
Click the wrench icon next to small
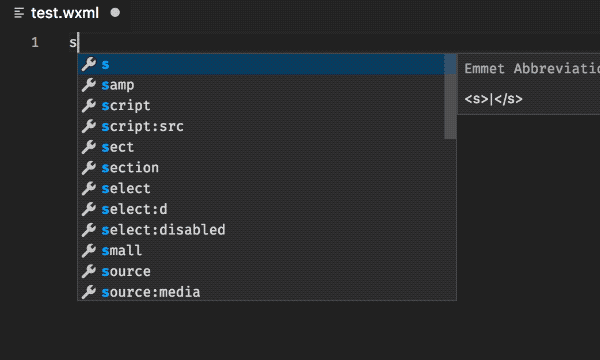coord(89,251)
